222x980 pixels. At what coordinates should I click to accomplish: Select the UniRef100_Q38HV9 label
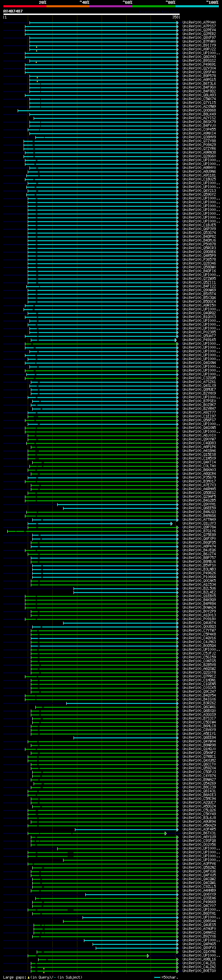click(199, 137)
